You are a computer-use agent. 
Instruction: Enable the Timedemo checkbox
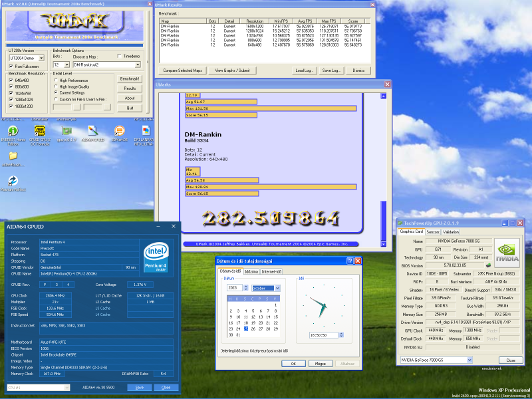click(120, 56)
